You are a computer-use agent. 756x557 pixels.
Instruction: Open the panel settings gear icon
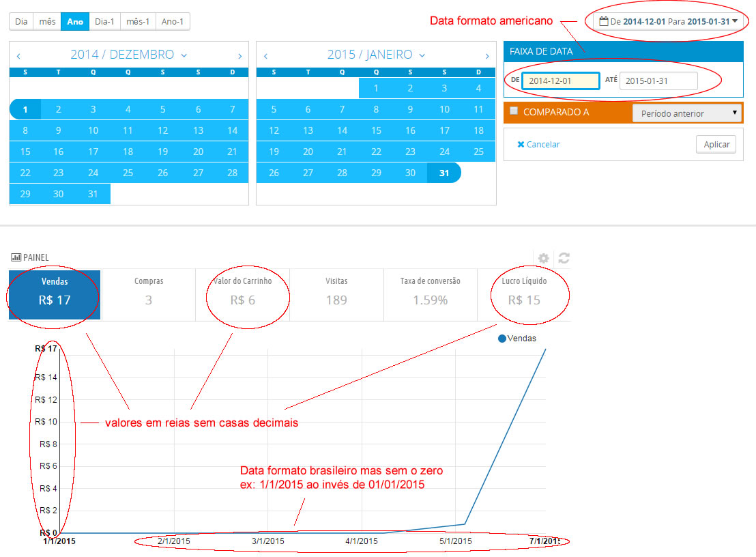(543, 259)
